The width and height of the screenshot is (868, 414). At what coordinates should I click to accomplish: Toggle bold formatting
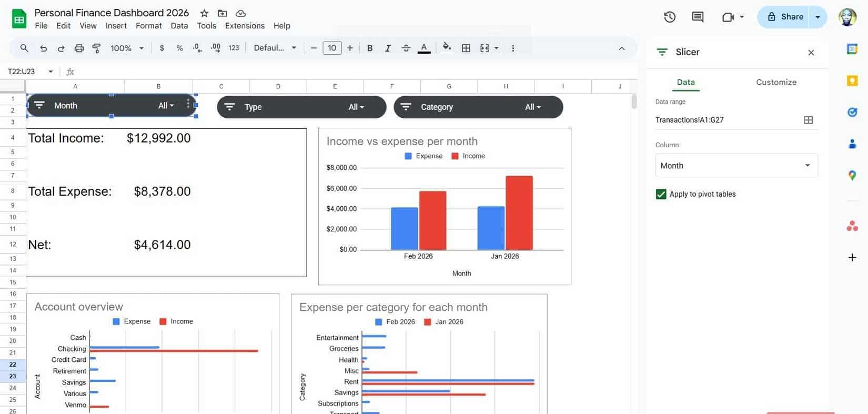(x=370, y=48)
